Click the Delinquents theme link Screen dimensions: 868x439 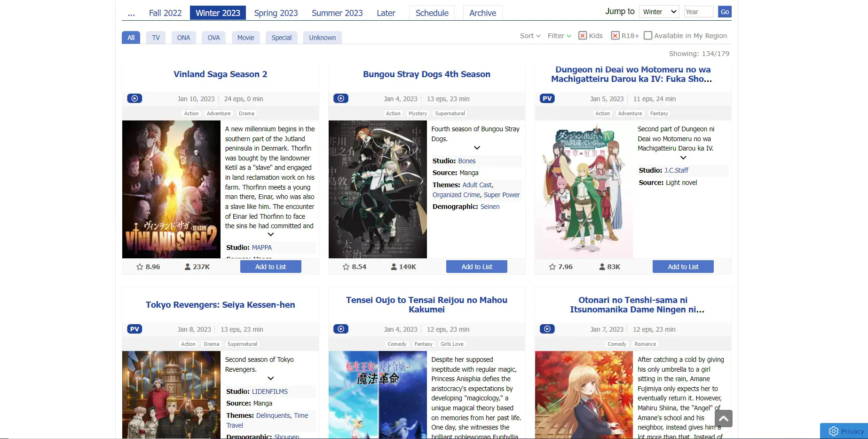[x=273, y=415]
